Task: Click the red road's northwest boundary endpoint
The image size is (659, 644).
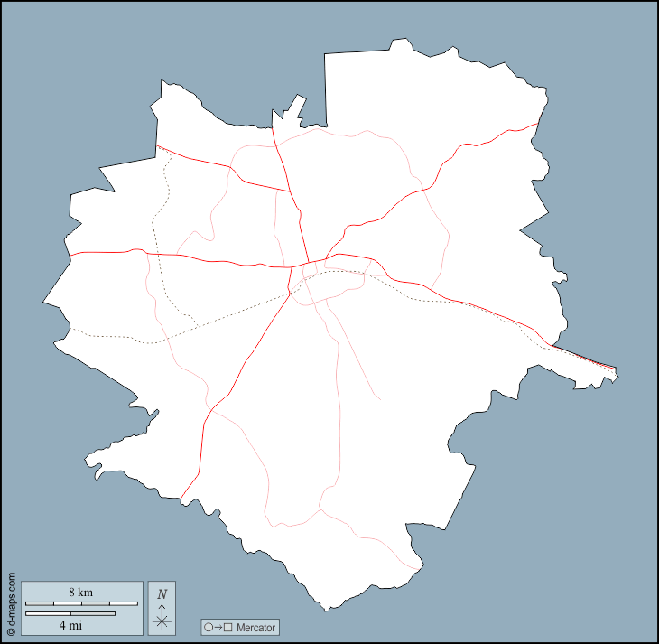Action: pyautogui.click(x=157, y=145)
